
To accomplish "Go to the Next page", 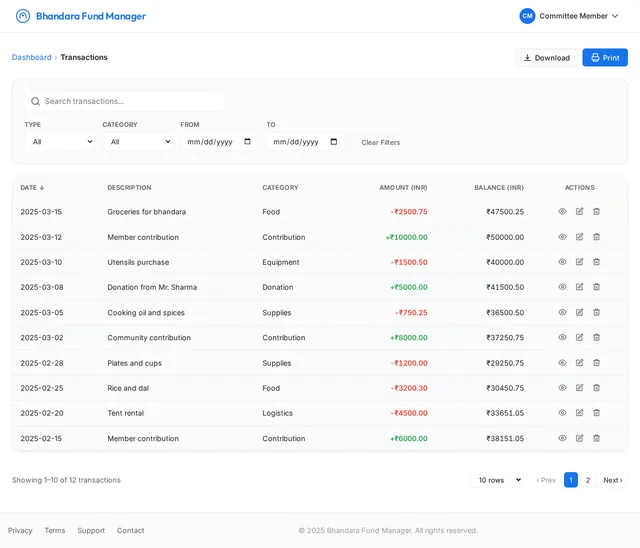I will point(613,480).
